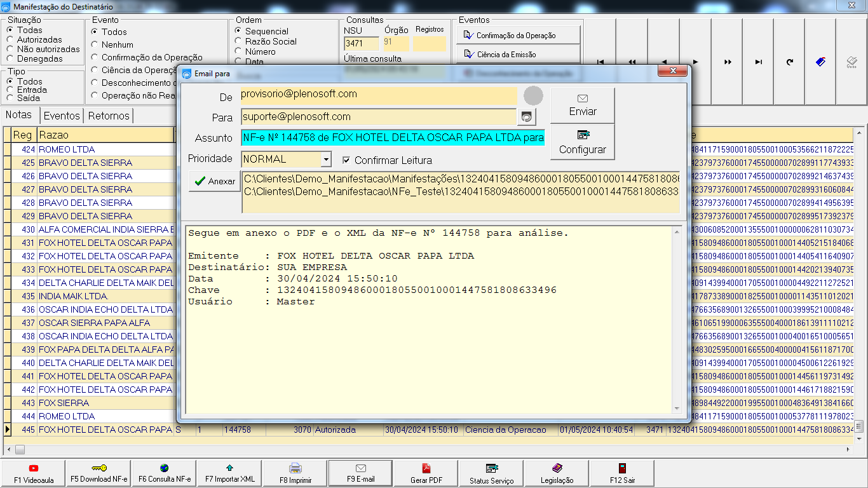The image size is (868, 488).
Task: Open the Prioridade NORMAL dropdown
Action: 326,159
